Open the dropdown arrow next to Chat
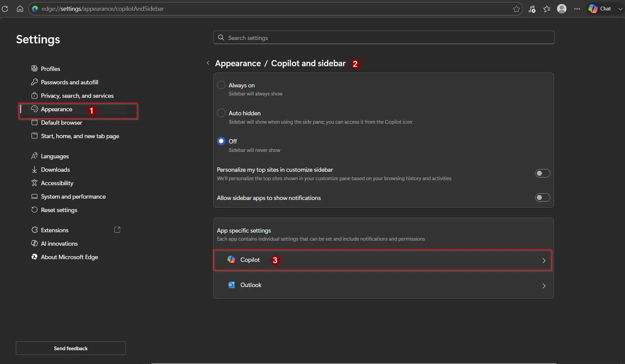625x364 pixels. (x=620, y=9)
